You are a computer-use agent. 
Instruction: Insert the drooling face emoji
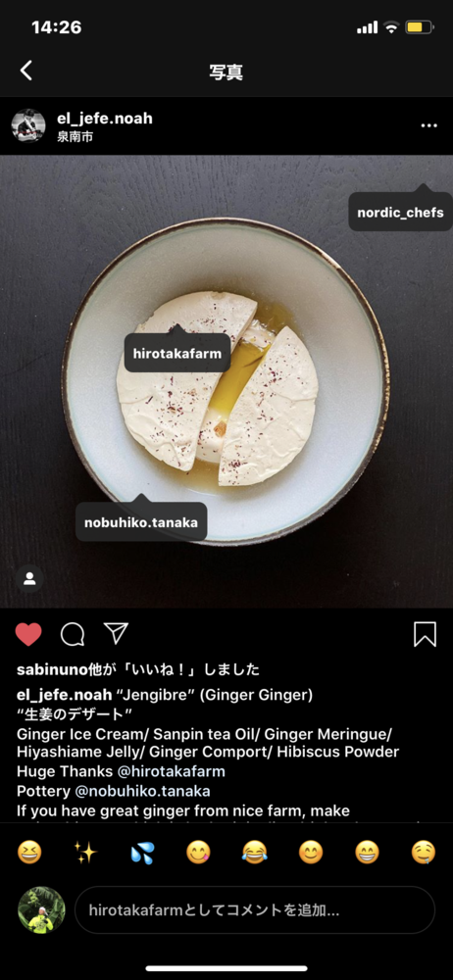[x=424, y=852]
